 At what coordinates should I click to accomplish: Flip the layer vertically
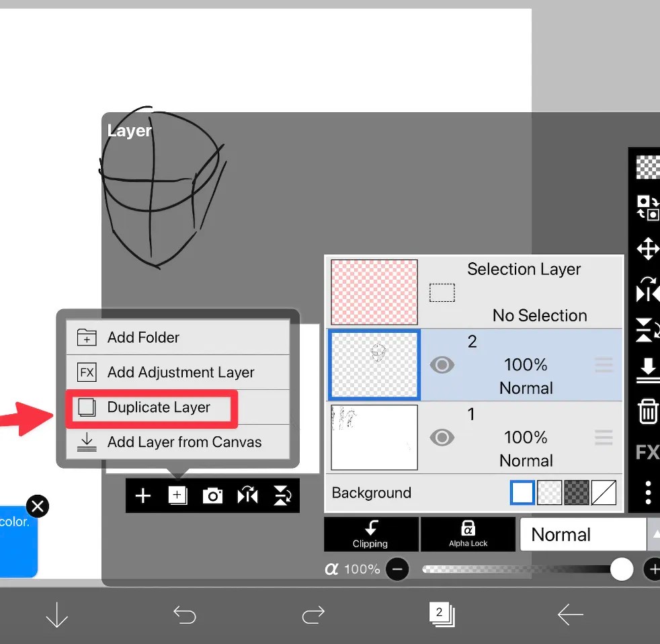[x=282, y=495]
